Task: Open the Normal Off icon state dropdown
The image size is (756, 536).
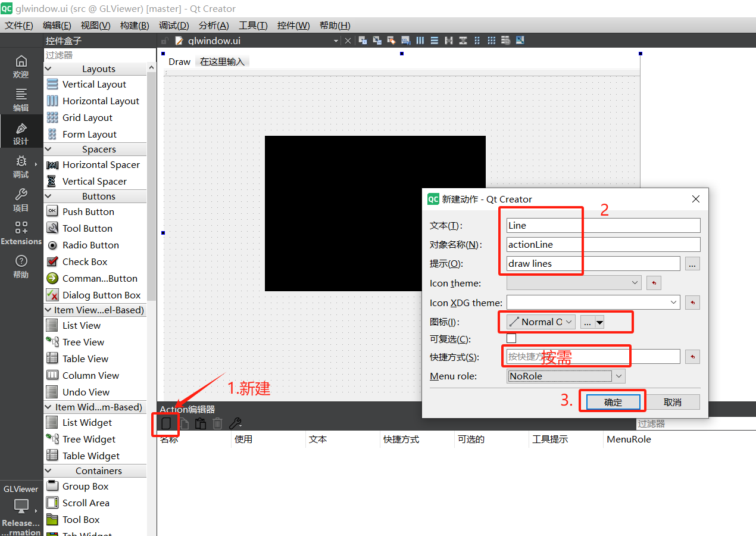Action: click(541, 322)
